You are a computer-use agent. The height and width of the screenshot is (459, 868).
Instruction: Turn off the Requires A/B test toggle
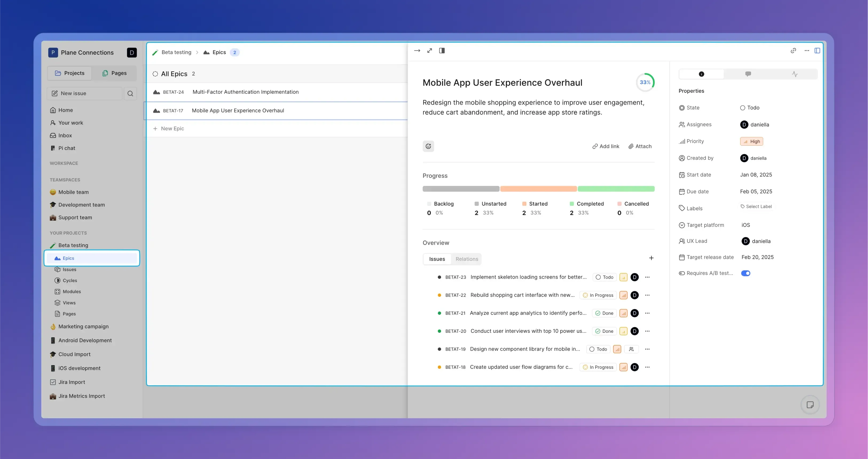tap(745, 273)
